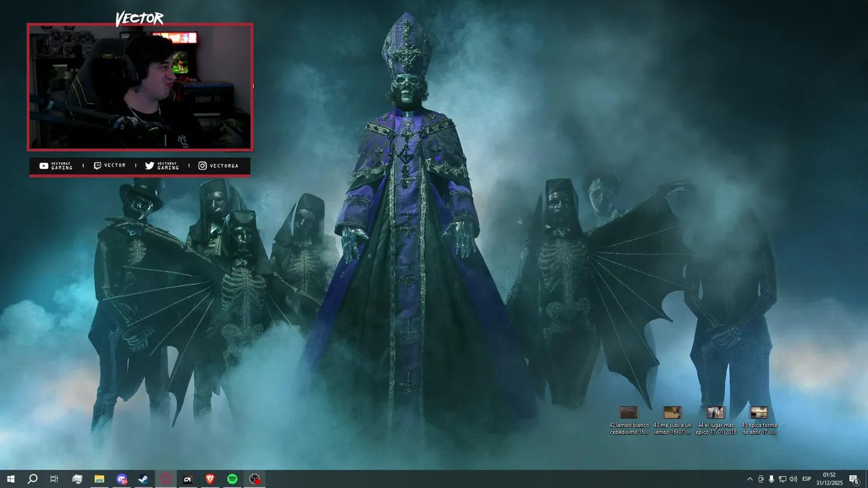The width and height of the screenshot is (868, 488).
Task: Click the microphone tray icon
Action: (x=772, y=479)
